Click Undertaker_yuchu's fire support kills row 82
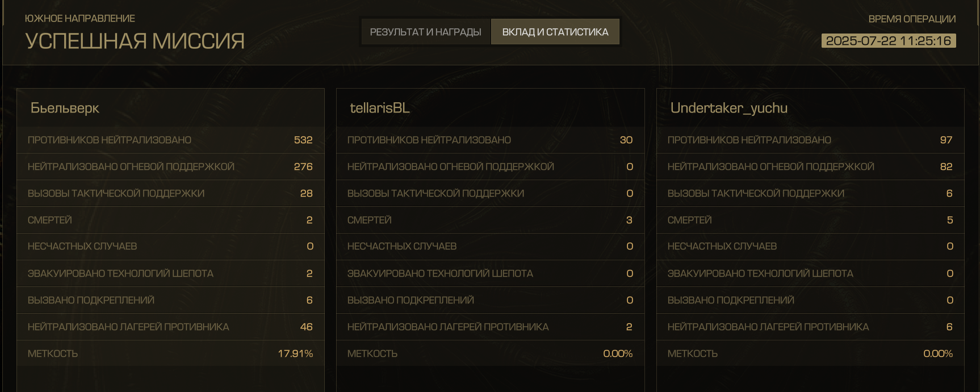 [x=810, y=166]
